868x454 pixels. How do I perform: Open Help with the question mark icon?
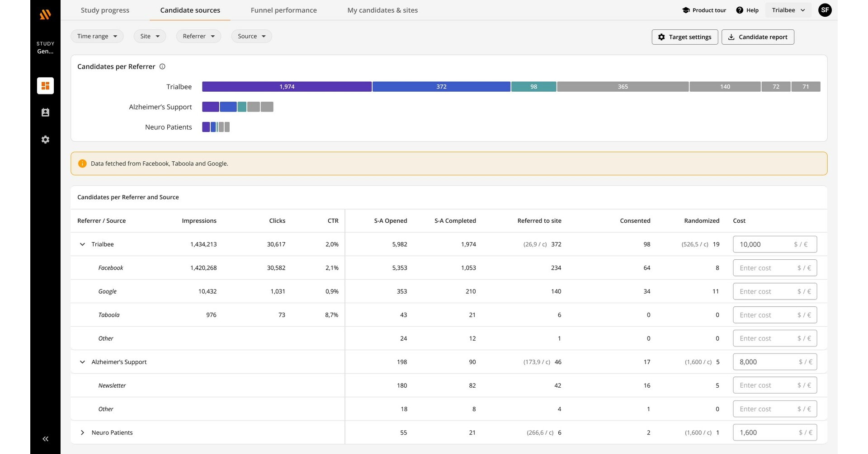point(740,10)
